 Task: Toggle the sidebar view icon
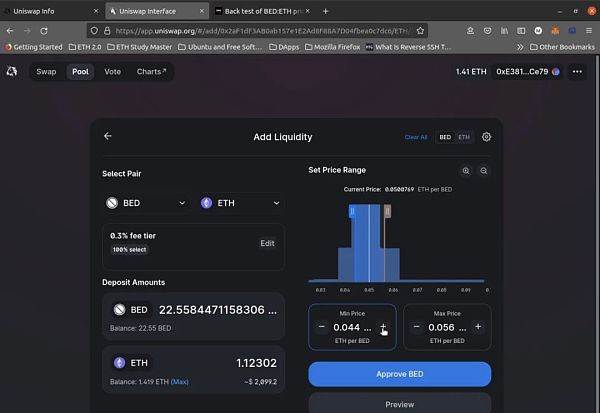coord(521,31)
